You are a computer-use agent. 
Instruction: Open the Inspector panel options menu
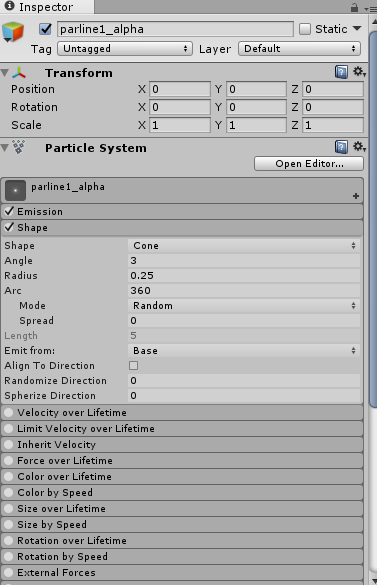coord(370,9)
